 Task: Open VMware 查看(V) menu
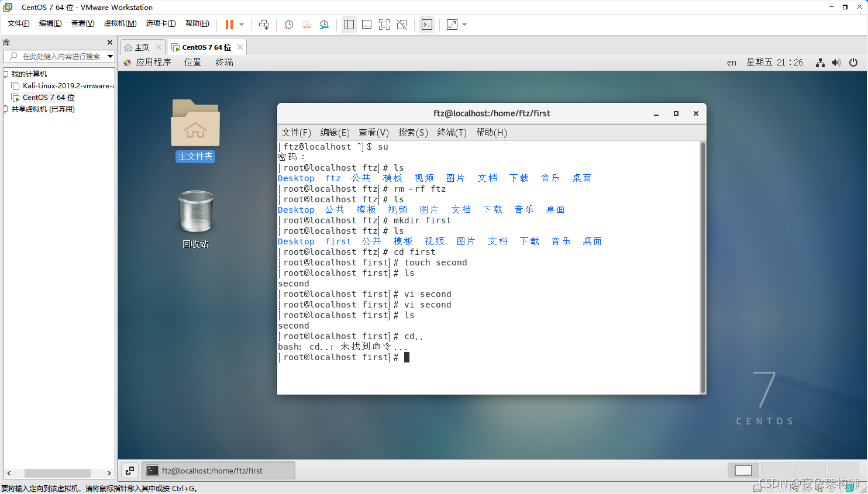(82, 23)
